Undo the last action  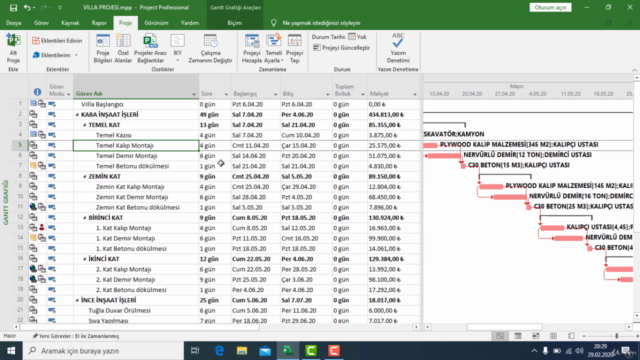click(x=27, y=7)
